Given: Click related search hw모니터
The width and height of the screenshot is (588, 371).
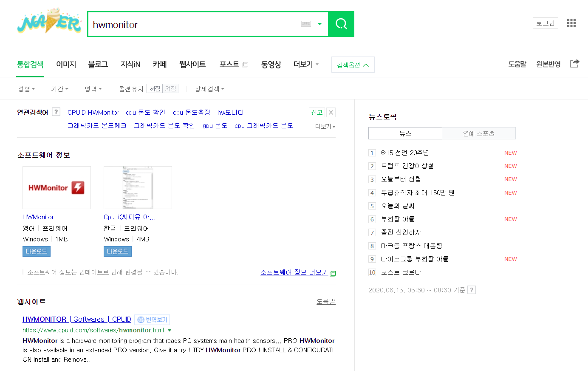Looking at the screenshot, I should pos(230,112).
